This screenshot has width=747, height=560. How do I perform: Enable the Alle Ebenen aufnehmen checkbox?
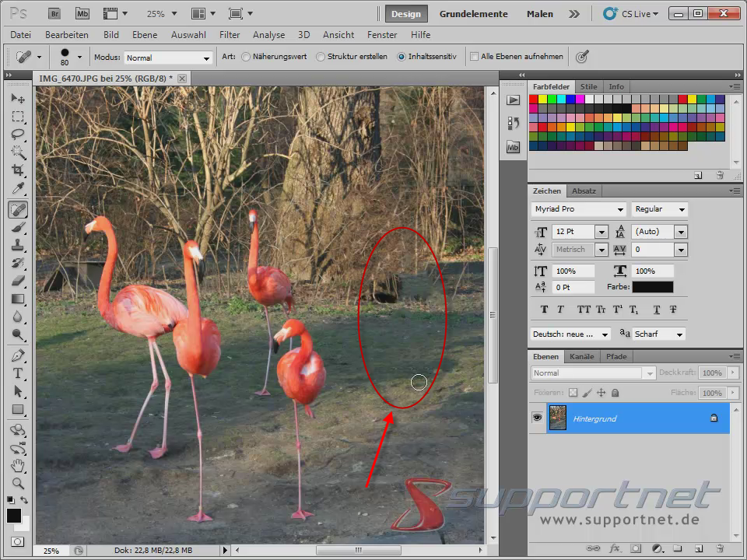(472, 56)
